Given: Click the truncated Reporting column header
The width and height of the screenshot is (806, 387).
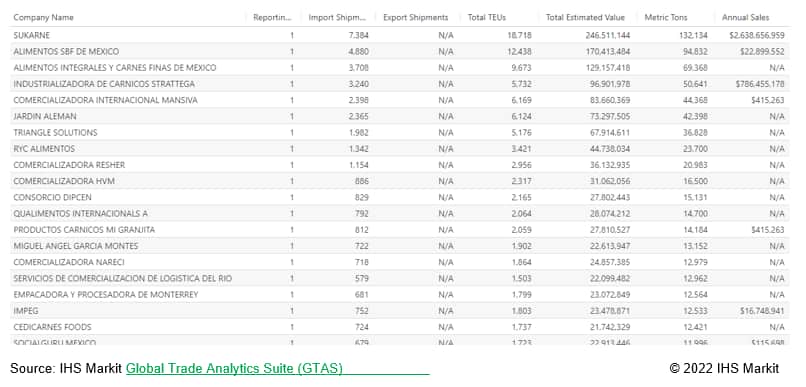Looking at the screenshot, I should pos(272,17).
